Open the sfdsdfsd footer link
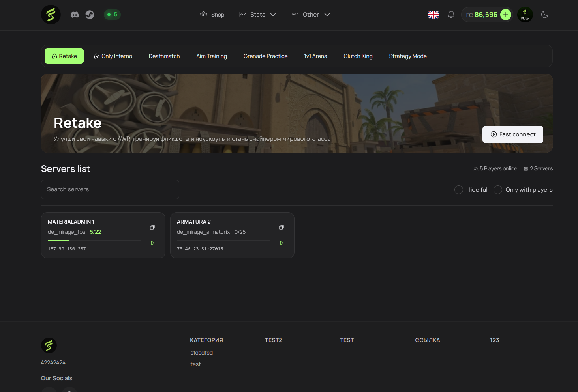Screen dimensions: 578x392 point(201,353)
